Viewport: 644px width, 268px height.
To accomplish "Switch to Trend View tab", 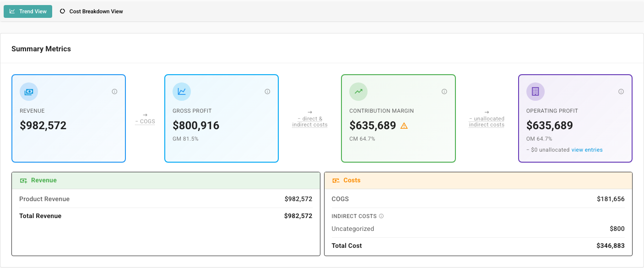I will pos(28,11).
